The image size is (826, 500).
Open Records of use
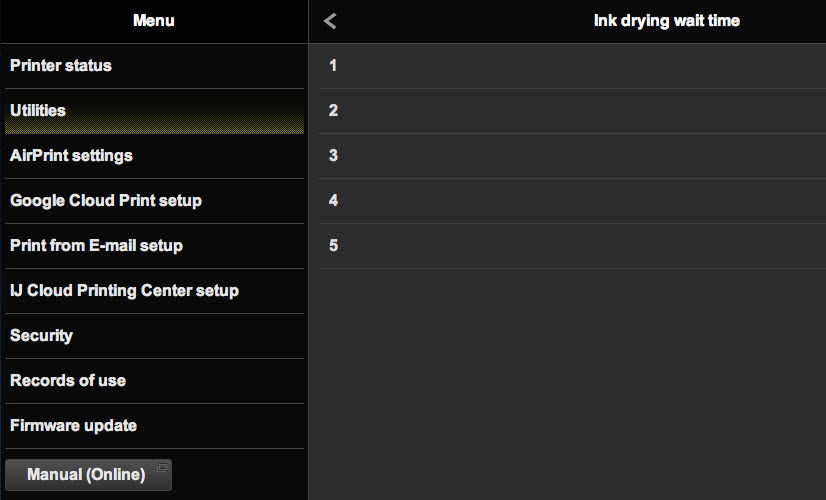154,381
